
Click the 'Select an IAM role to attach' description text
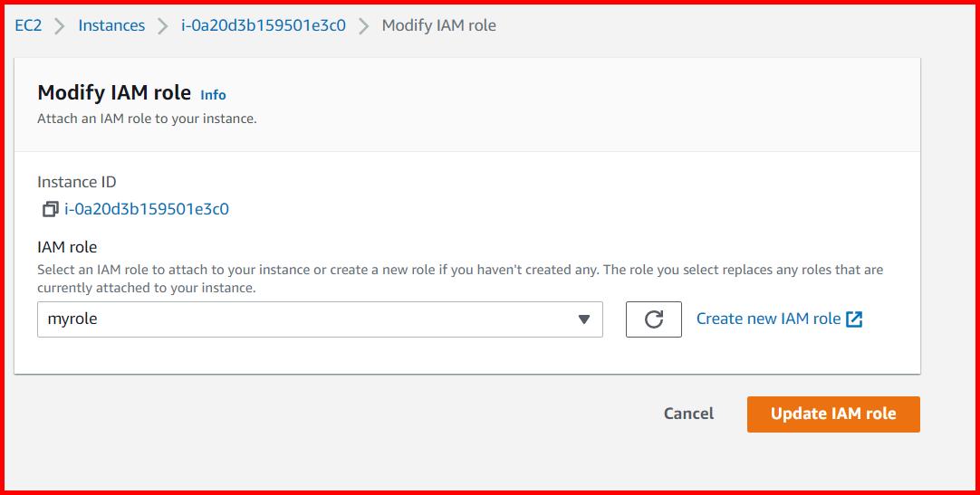(x=460, y=279)
